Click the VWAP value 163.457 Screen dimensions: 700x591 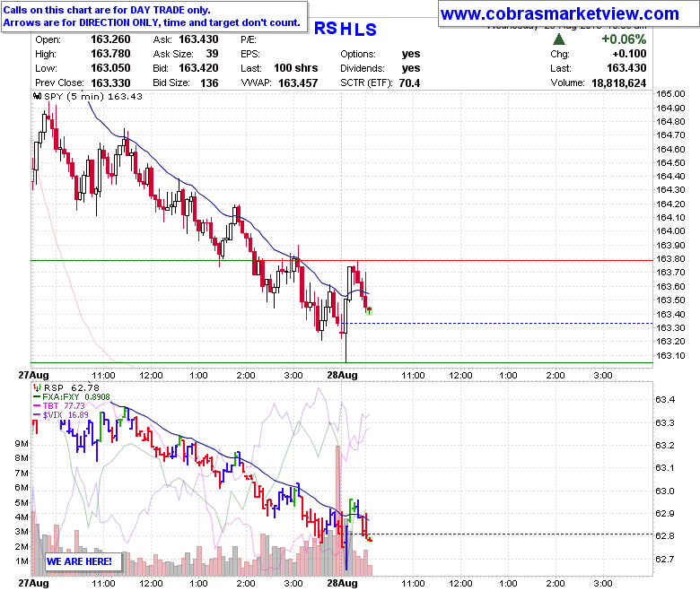[x=298, y=83]
